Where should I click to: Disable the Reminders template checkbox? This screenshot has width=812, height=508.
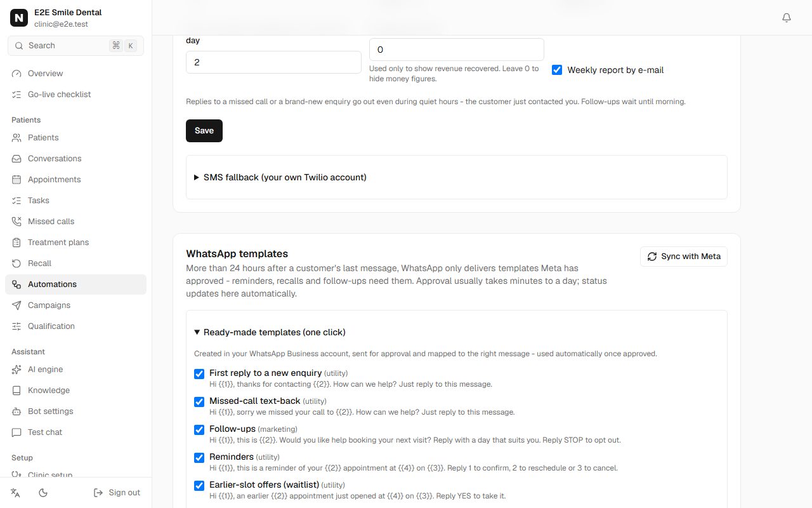coord(199,458)
